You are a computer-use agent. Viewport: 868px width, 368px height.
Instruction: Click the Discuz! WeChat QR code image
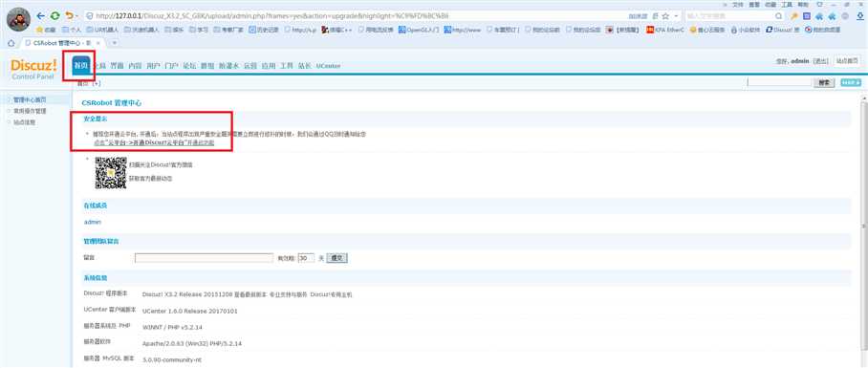[x=111, y=173]
